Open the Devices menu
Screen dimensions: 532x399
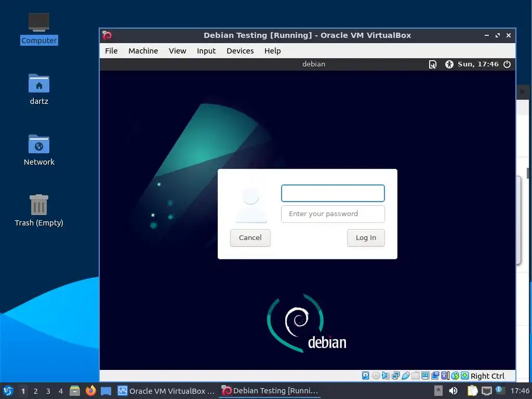[240, 51]
